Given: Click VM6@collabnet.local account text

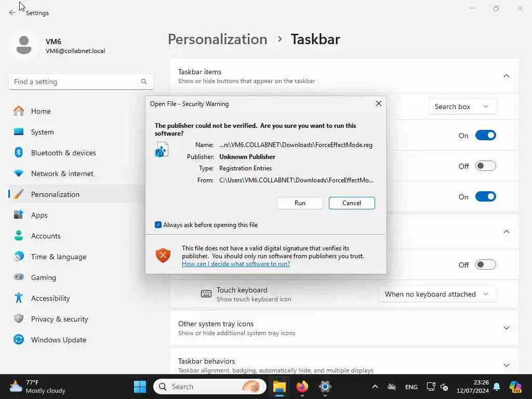Looking at the screenshot, I should [75, 51].
